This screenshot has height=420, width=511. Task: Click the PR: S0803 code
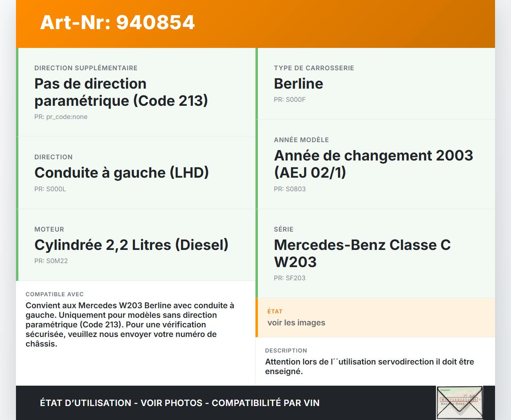[289, 189]
